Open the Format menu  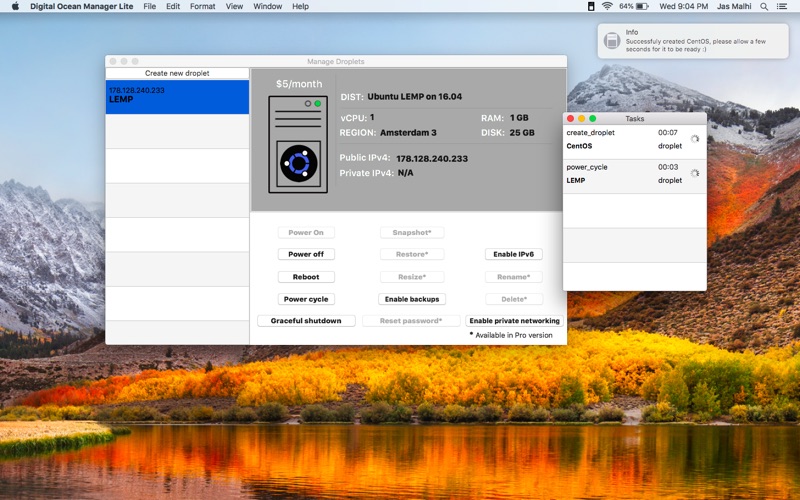(203, 6)
